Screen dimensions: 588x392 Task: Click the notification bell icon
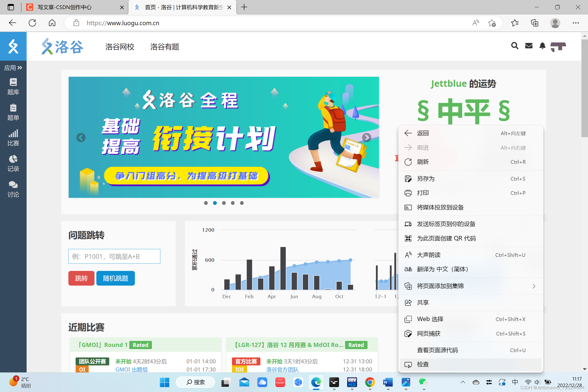(x=542, y=46)
